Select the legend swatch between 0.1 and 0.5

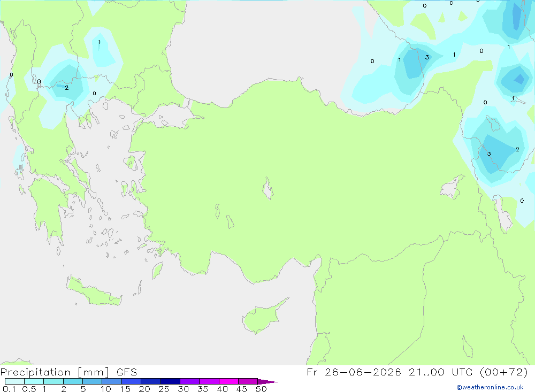coord(14,381)
